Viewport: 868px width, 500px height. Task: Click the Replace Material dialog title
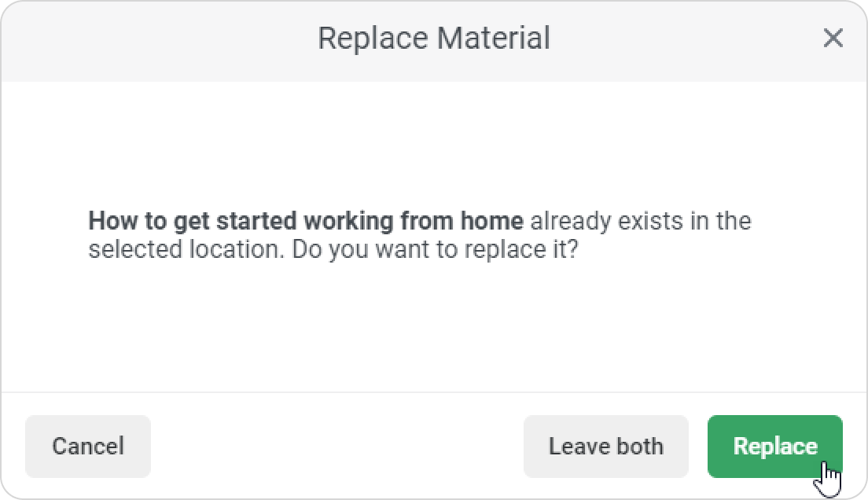click(433, 38)
